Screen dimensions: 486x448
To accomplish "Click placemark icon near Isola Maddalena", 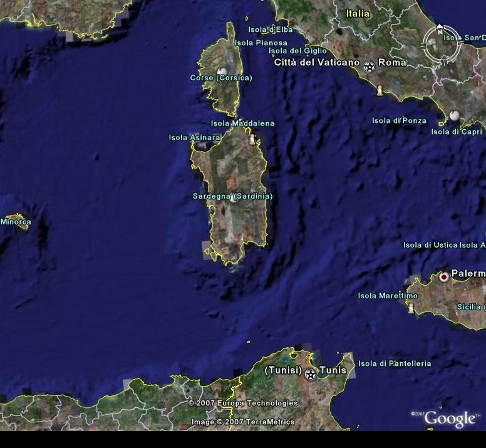I will 252,138.
